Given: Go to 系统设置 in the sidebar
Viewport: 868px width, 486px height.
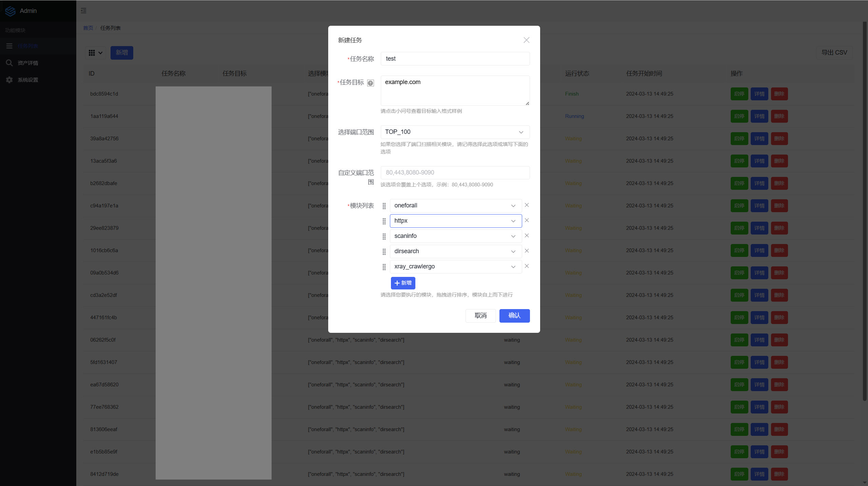Looking at the screenshot, I should tap(28, 80).
